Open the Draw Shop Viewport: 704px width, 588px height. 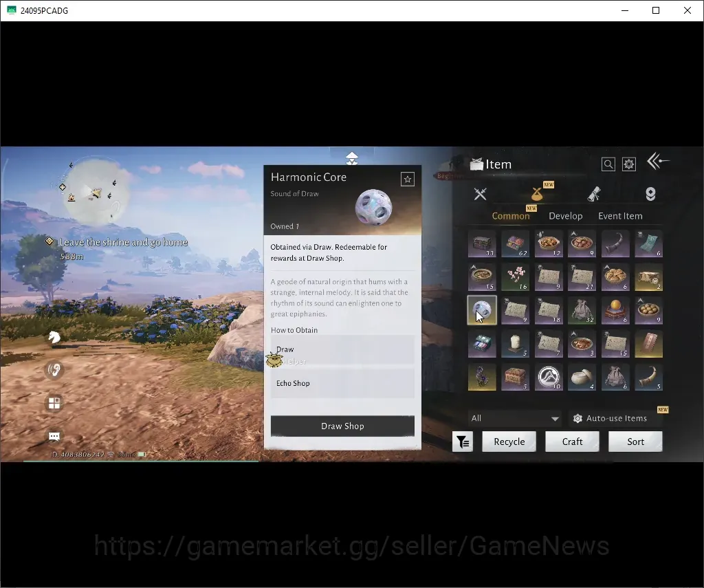tap(342, 426)
